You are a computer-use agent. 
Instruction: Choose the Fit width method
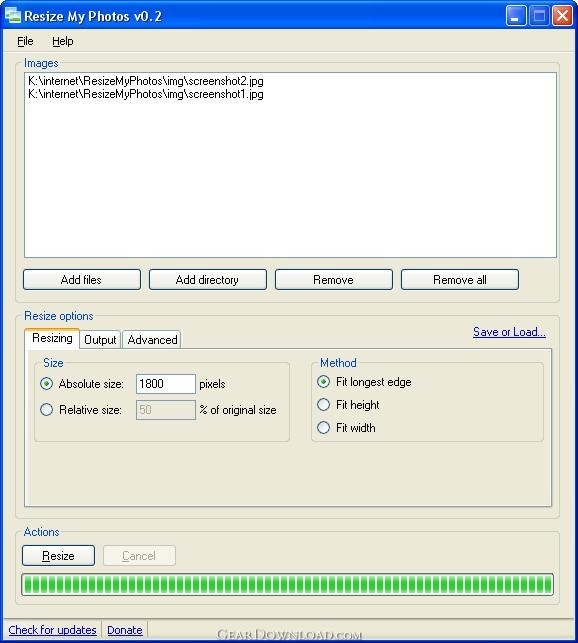pos(323,428)
